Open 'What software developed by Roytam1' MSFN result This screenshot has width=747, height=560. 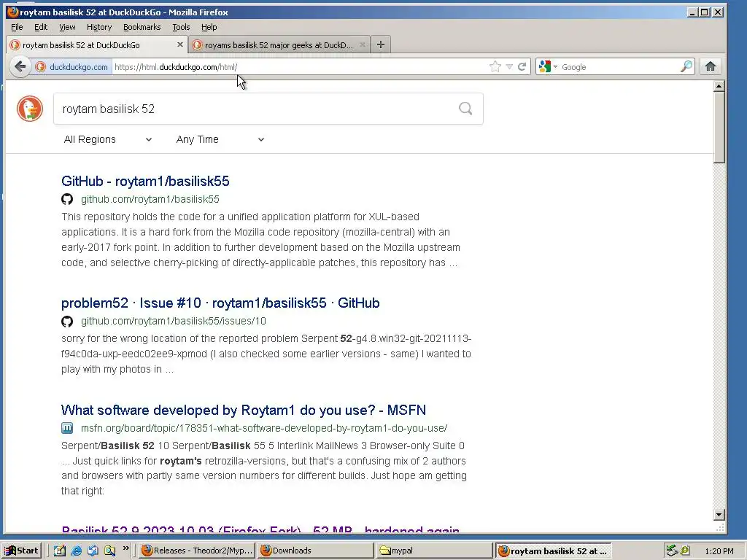point(244,410)
